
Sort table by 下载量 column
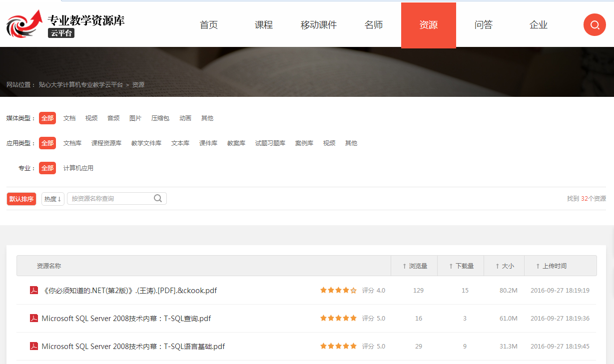[x=461, y=266]
